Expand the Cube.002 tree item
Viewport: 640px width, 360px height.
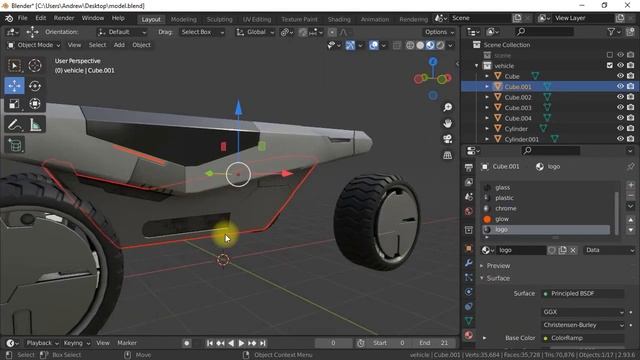(487, 97)
